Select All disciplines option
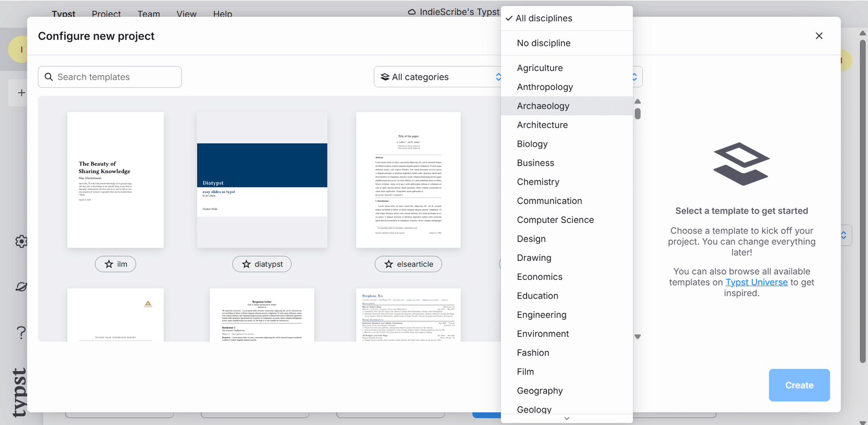 [567, 18]
